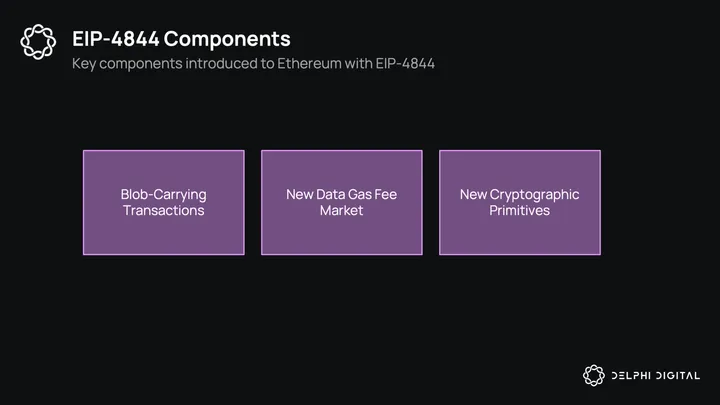Viewport: 720px width, 405px height.
Task: Click the Delphi logo beside the slide title
Action: coord(39,42)
